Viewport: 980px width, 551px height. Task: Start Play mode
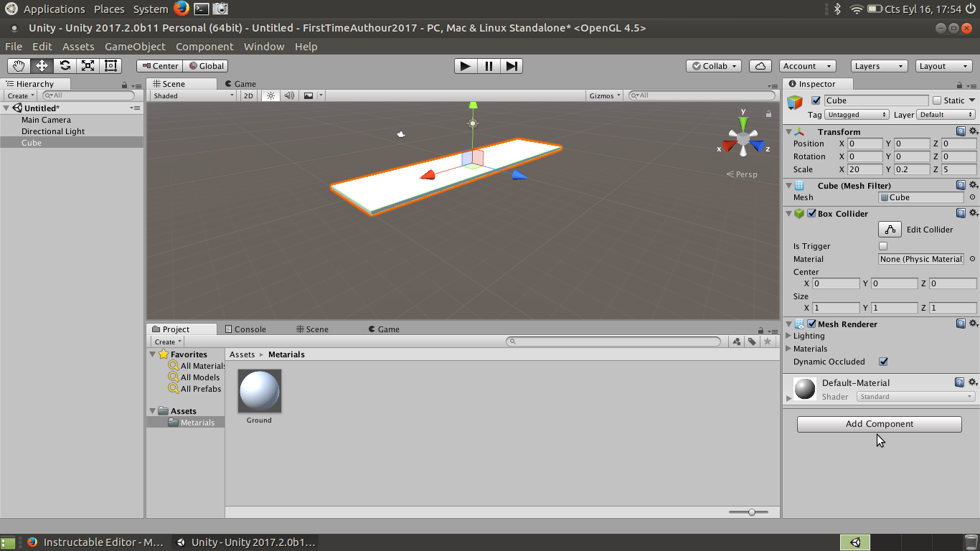[466, 66]
